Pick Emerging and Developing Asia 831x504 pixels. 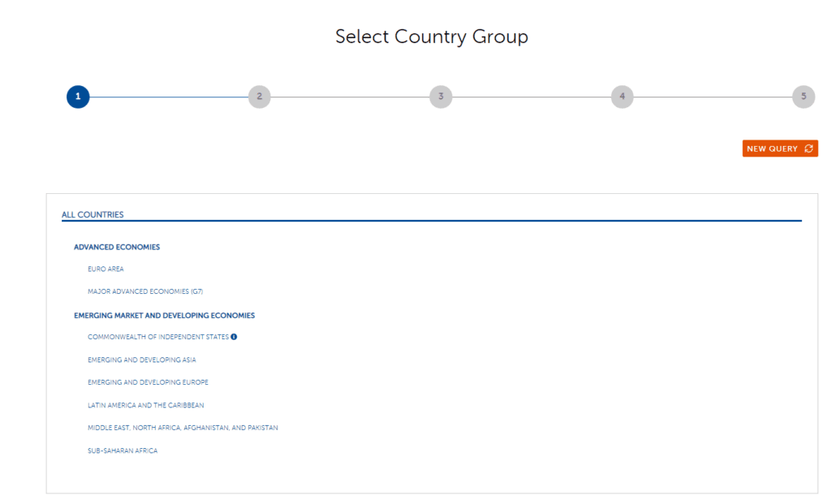click(141, 360)
